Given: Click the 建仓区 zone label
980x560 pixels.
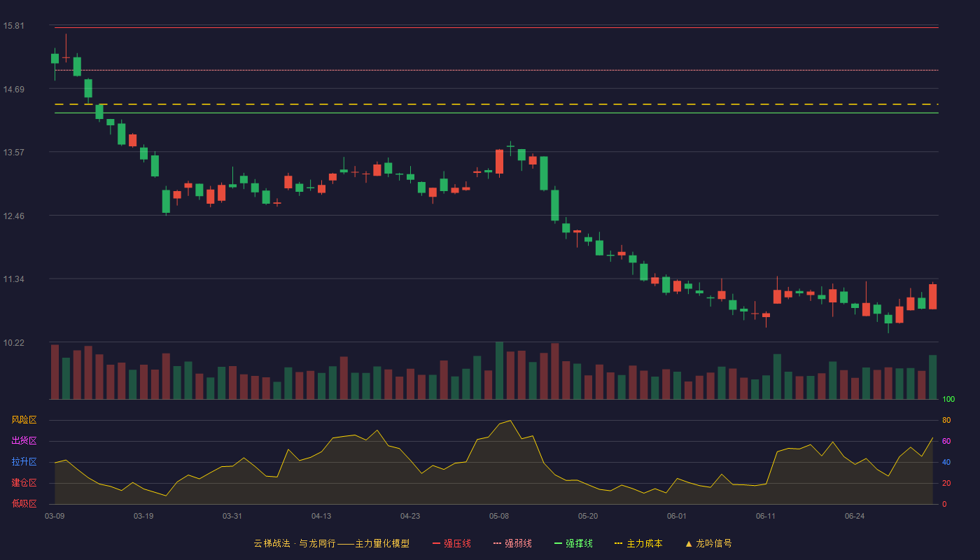Looking at the screenshot, I should 24,483.
